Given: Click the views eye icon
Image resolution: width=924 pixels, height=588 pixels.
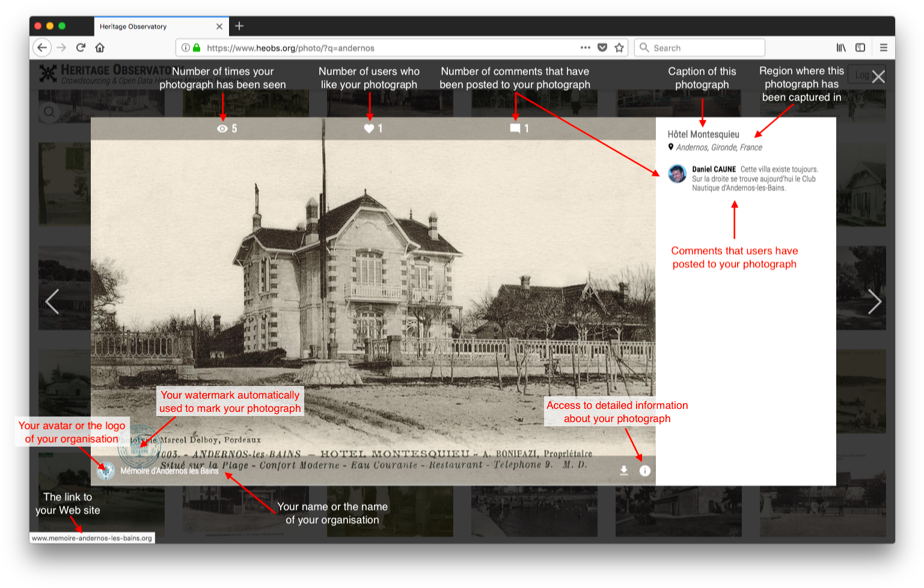Looking at the screenshot, I should pyautogui.click(x=222, y=129).
